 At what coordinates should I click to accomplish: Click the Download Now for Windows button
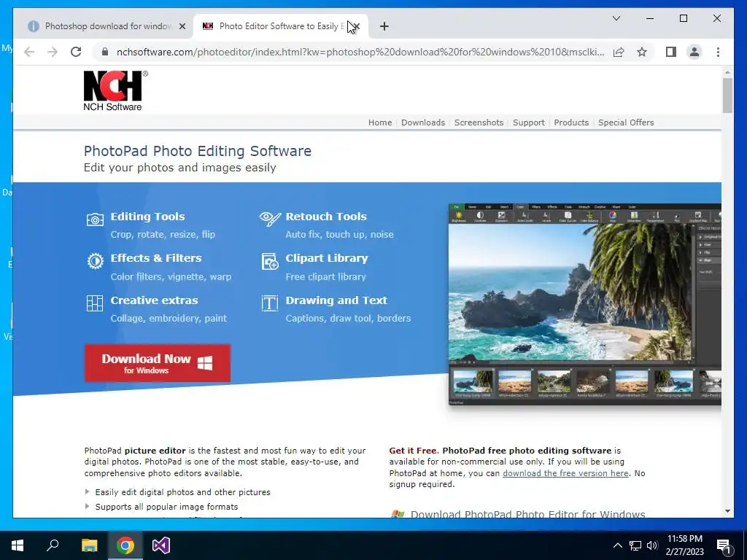tap(158, 363)
